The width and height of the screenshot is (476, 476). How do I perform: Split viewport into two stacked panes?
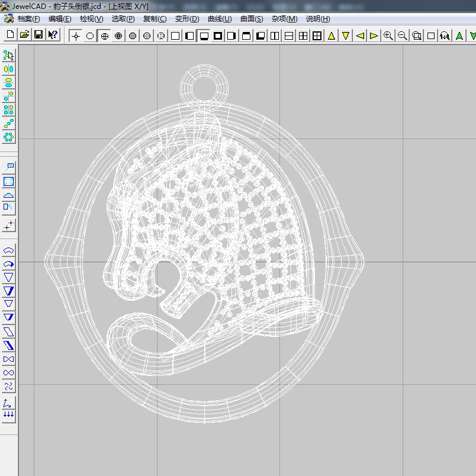pos(289,36)
